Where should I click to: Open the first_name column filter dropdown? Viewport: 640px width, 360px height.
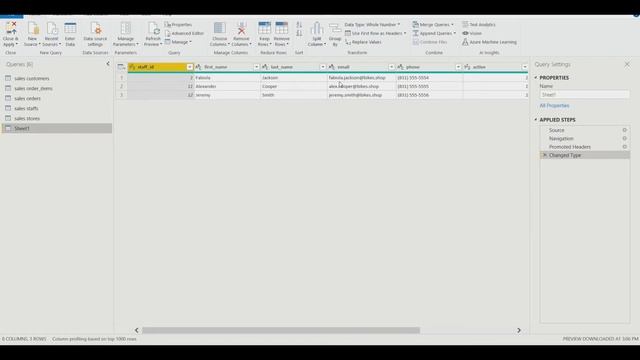(x=256, y=67)
